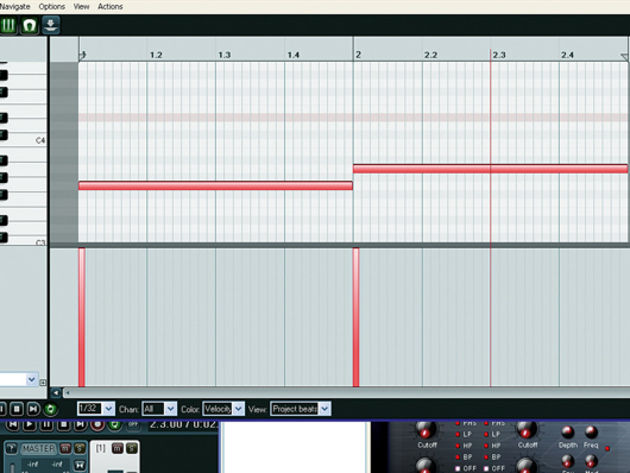Click the Freq knob on the synth
This screenshot has width=630, height=473.
coord(591,432)
